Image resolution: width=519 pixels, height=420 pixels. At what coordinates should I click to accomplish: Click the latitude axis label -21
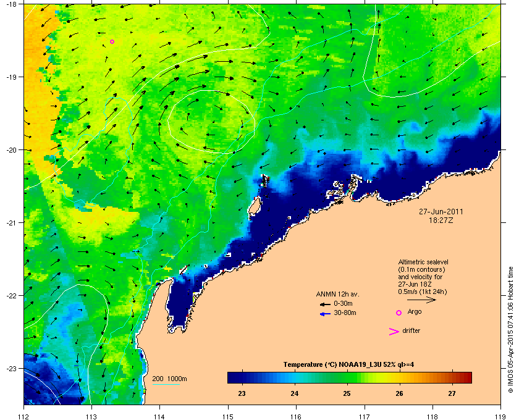11,222
